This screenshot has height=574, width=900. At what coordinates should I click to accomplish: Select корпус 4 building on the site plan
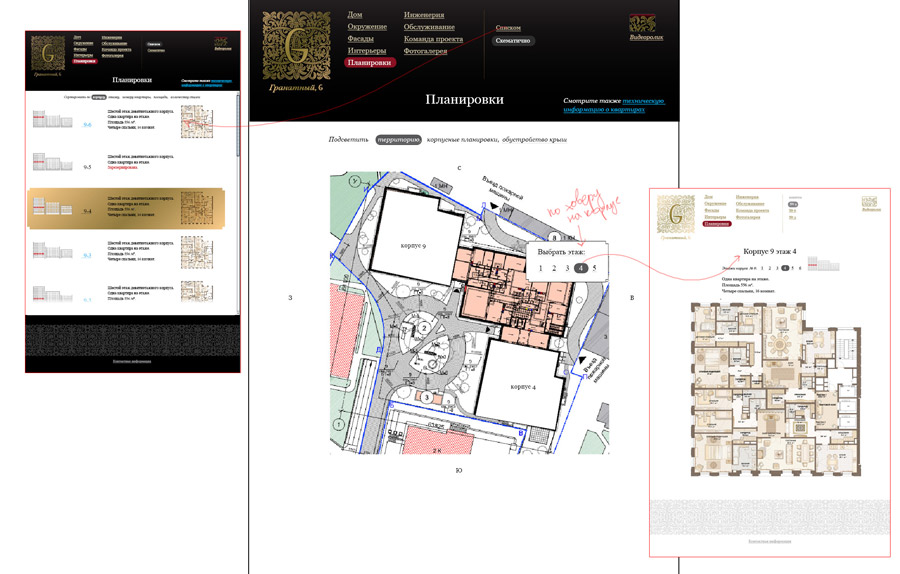(x=521, y=386)
